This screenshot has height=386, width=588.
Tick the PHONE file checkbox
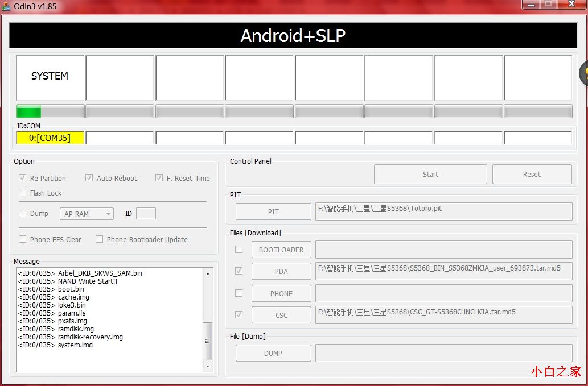click(239, 293)
